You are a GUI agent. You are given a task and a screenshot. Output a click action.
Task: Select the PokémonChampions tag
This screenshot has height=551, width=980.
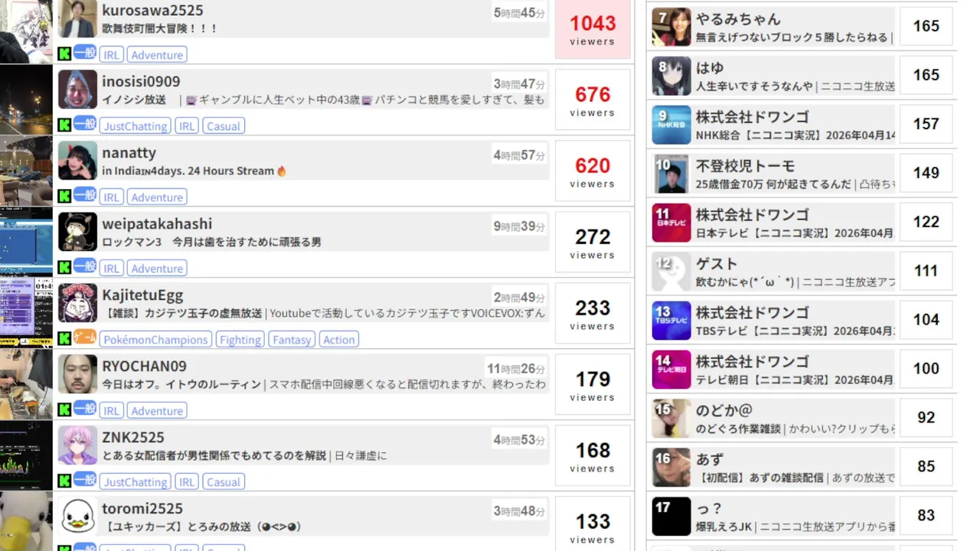(155, 340)
